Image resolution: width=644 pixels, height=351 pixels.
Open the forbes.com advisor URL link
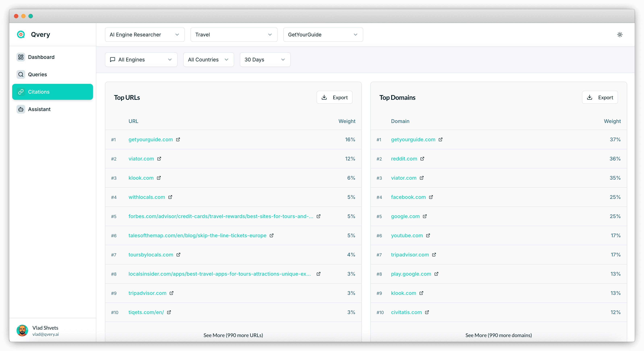coord(221,216)
